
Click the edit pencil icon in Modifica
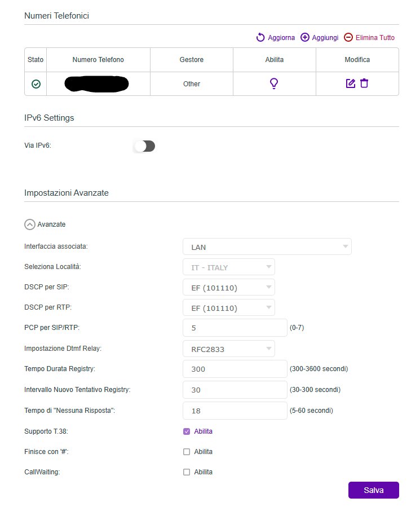[x=351, y=83]
